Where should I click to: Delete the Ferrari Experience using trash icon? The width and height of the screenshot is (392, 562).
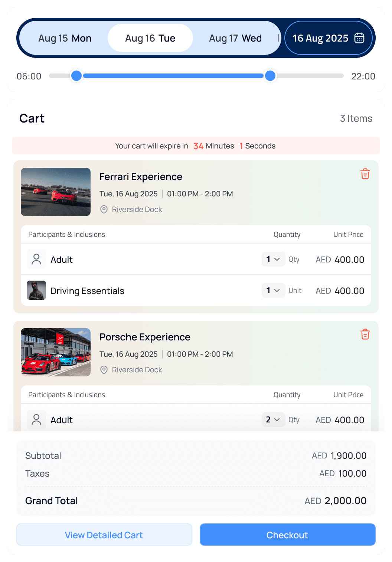[365, 173]
